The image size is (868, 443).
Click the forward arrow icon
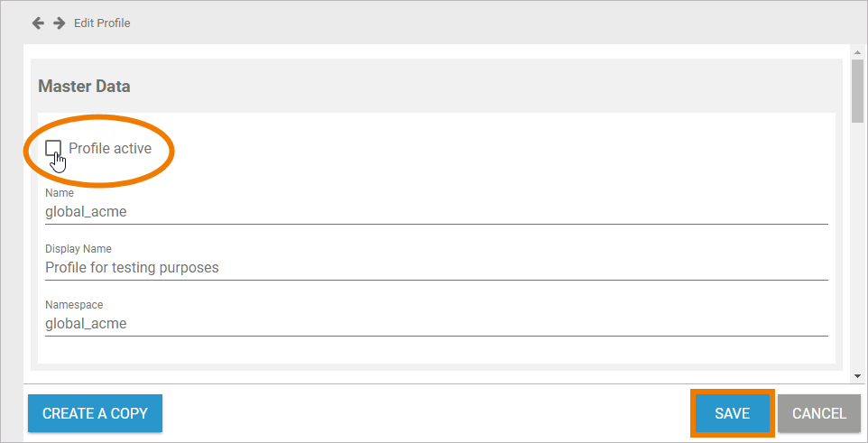(60, 23)
